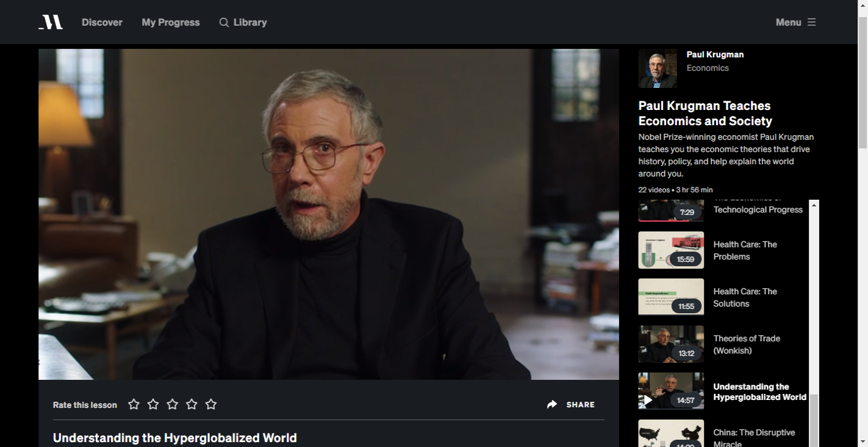Open the Paul Krugman instructor name link

coord(715,54)
